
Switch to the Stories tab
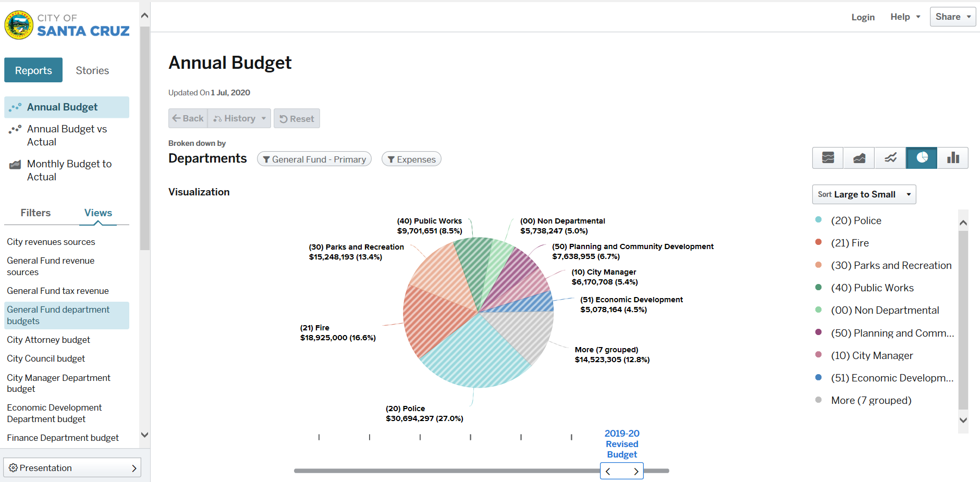92,70
